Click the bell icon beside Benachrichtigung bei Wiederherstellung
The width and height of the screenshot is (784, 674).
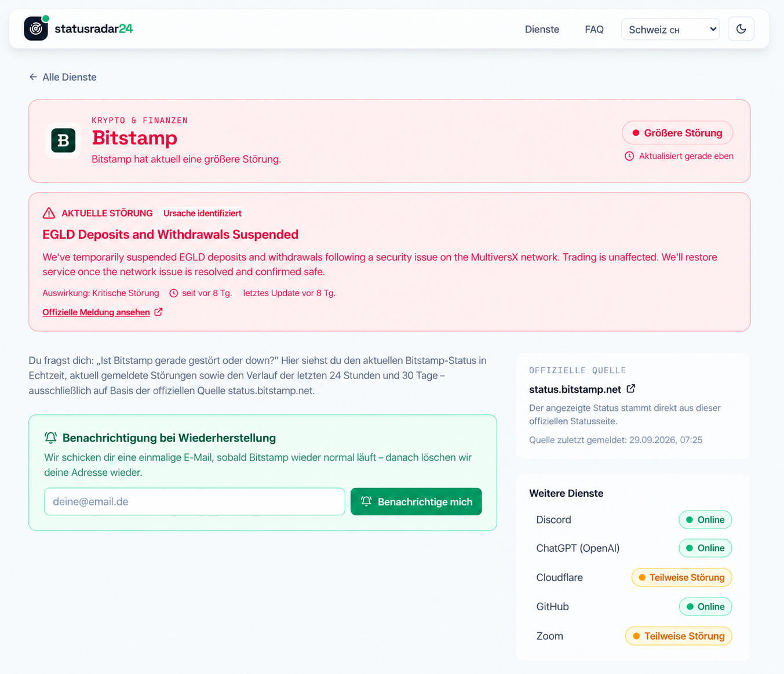(51, 438)
